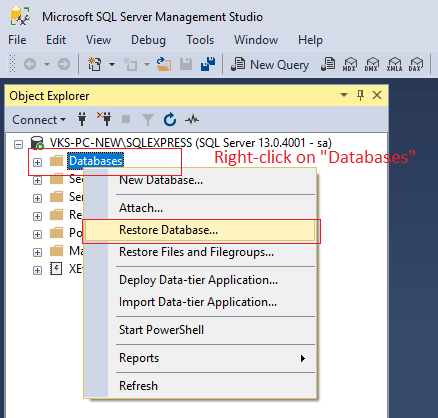Open the File menu
This screenshot has height=418, width=438.
point(17,40)
